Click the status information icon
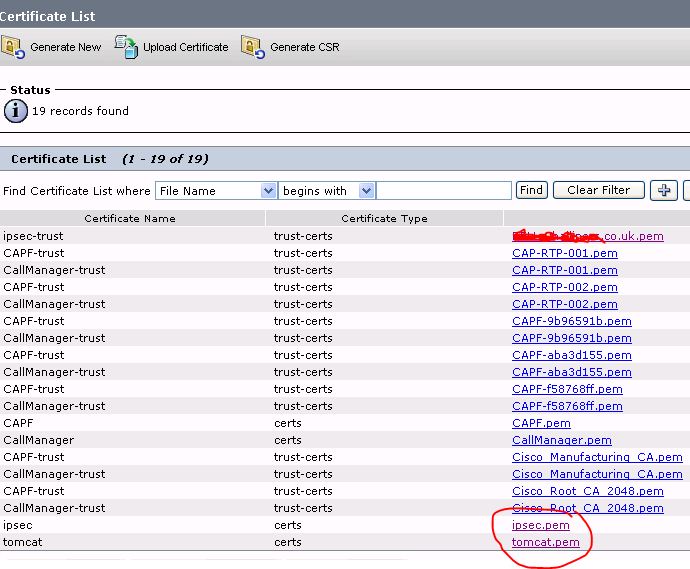This screenshot has height=569, width=690. pos(15,111)
